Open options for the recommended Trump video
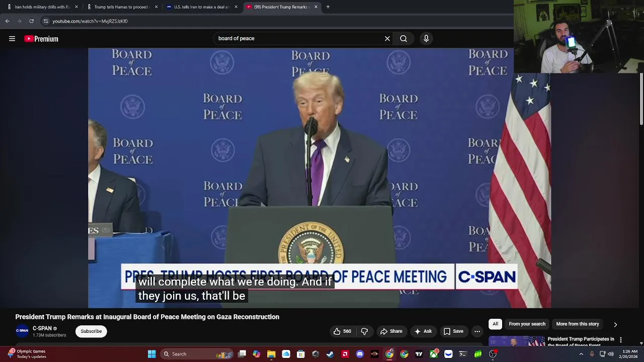This screenshot has width=644, height=362. point(621,340)
